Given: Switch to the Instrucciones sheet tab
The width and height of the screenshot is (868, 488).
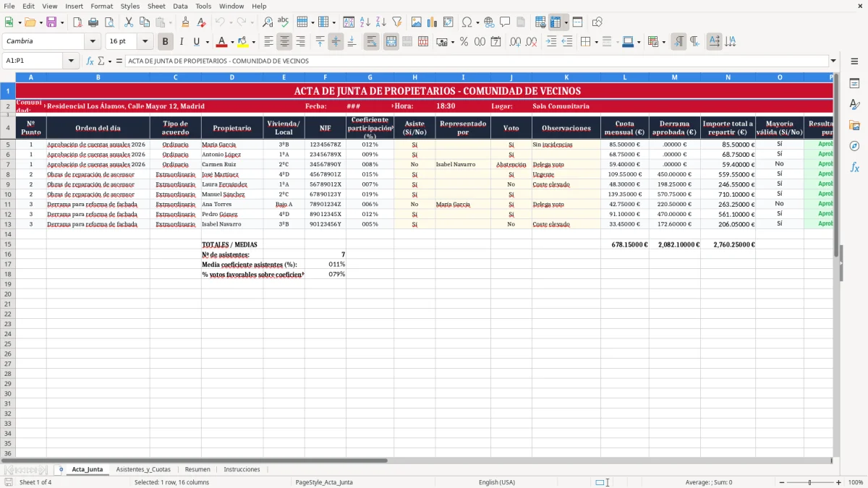Looking at the screenshot, I should coord(242,469).
